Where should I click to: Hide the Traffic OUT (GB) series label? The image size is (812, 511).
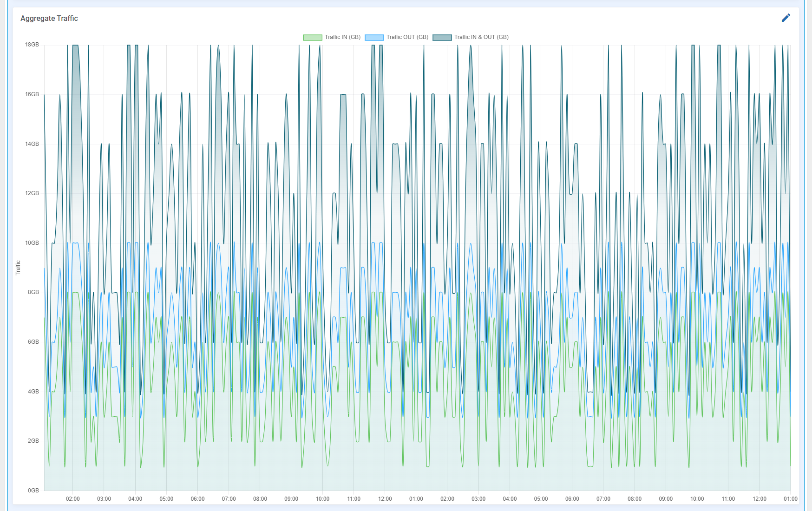407,37
